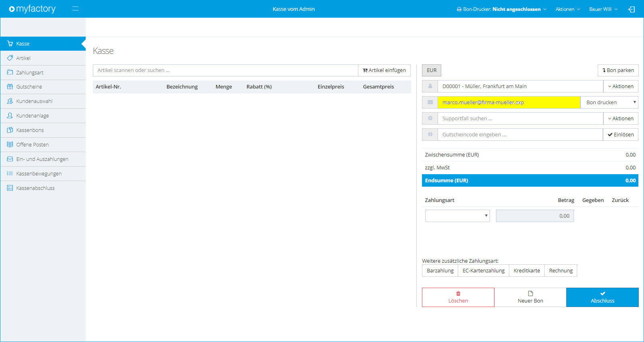644x342 pixels.
Task: Click the Kassenbons receipt icon in sidebar
Action: click(x=10, y=130)
